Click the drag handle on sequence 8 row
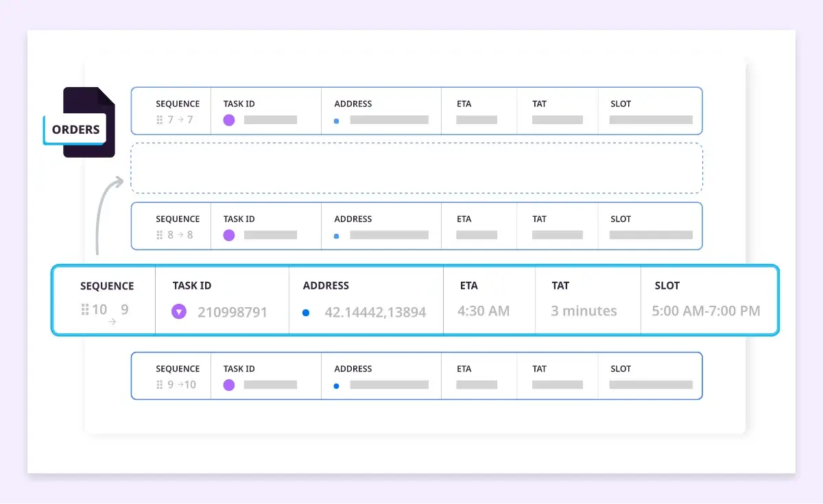Image resolution: width=823 pixels, height=504 pixels. click(x=159, y=236)
